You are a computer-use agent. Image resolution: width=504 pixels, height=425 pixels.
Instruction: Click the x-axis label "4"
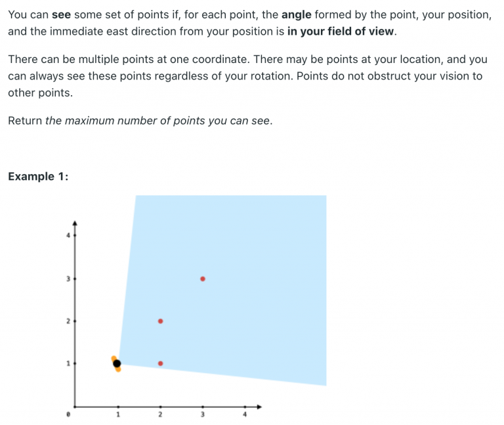click(245, 415)
